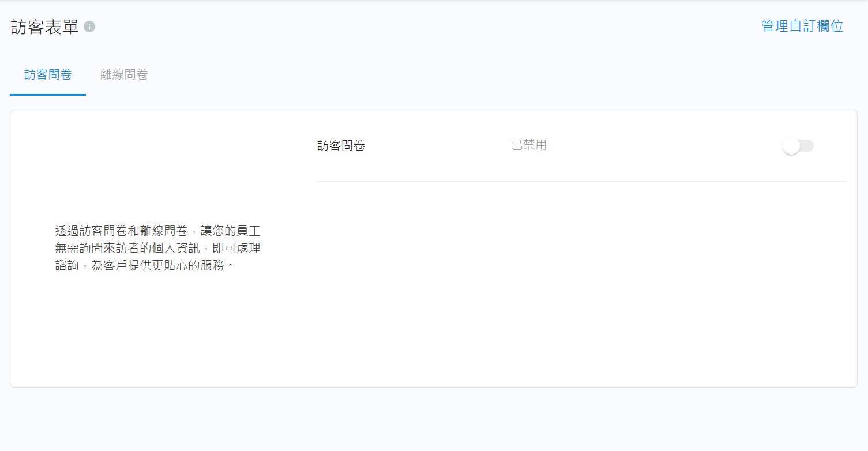This screenshot has height=451, width=868.
Task: Show help via the grey info circle icon
Action: (x=89, y=27)
